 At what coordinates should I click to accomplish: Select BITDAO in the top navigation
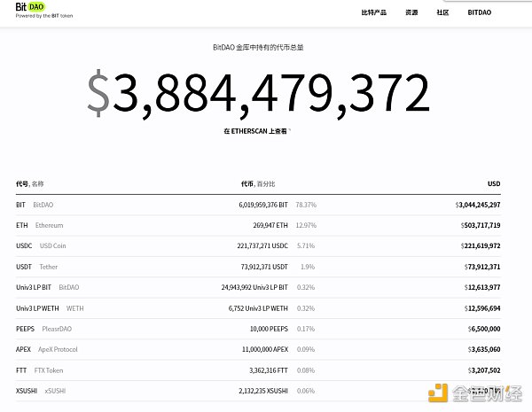click(479, 13)
